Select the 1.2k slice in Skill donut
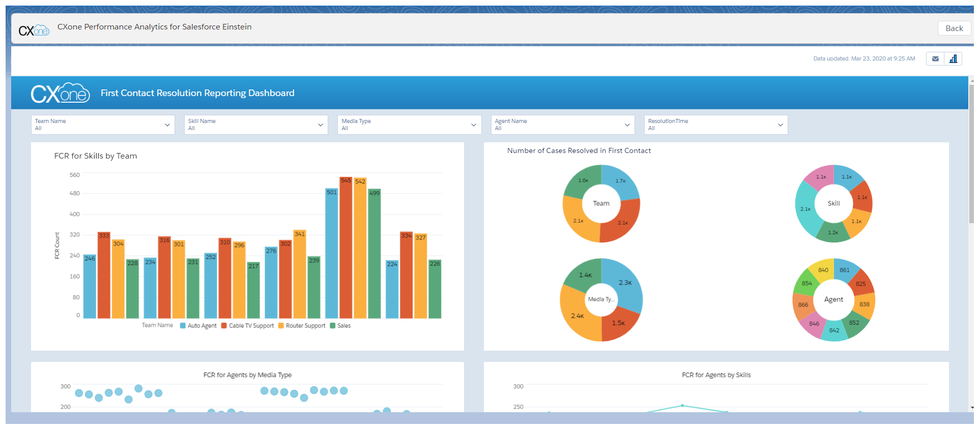This screenshot has height=430, width=980. (x=833, y=233)
